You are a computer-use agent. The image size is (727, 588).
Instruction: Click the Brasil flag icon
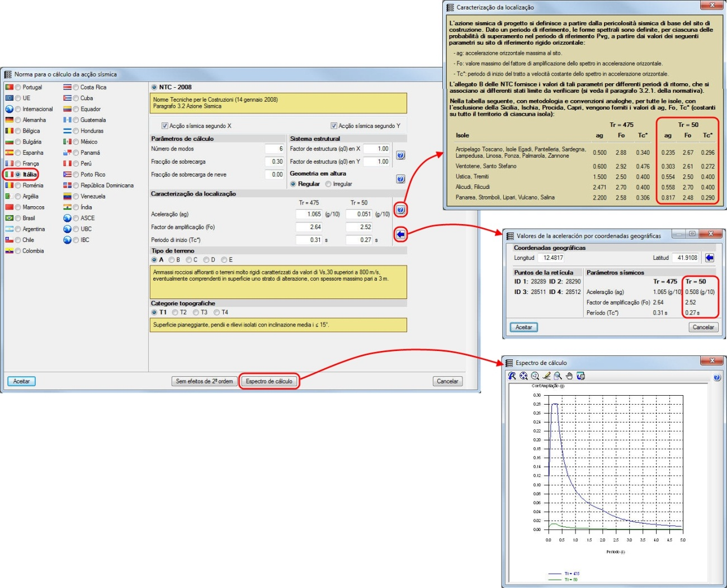[9, 218]
